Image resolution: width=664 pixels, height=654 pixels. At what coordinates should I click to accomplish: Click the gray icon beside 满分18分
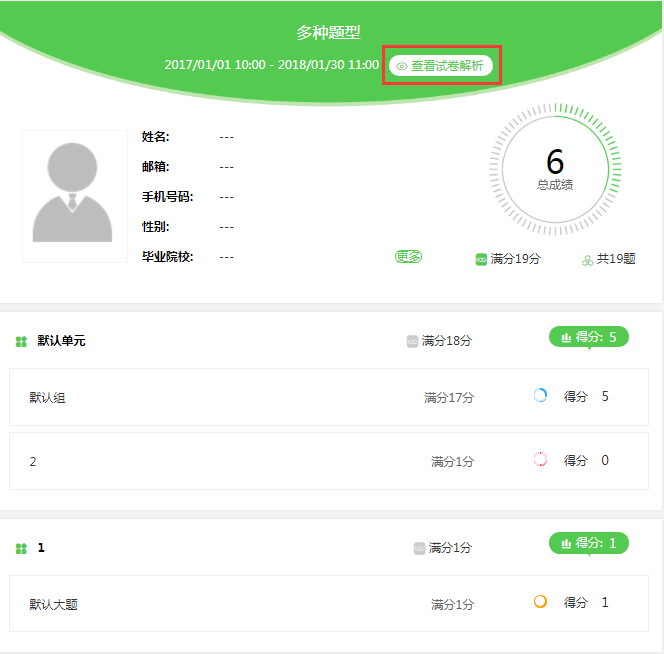412,341
